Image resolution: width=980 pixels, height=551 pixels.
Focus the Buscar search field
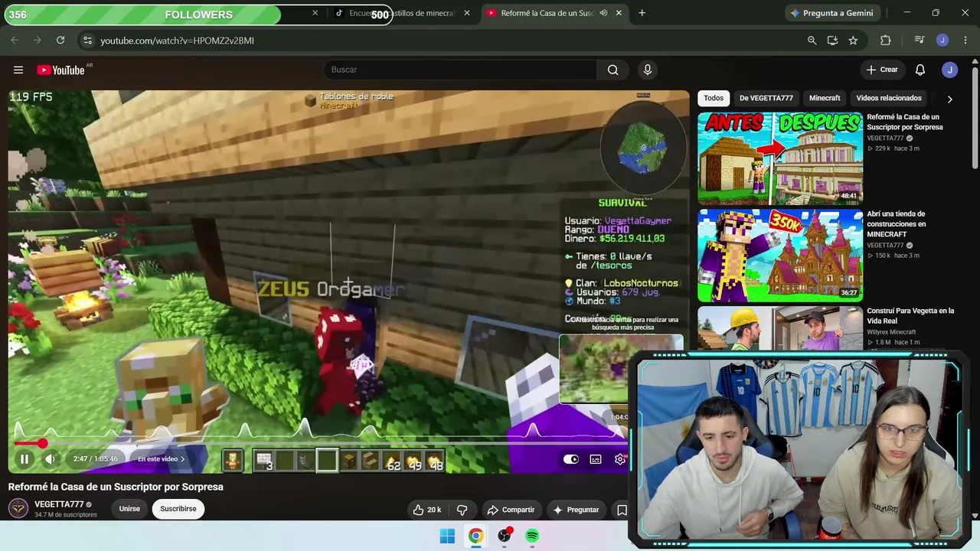[459, 70]
